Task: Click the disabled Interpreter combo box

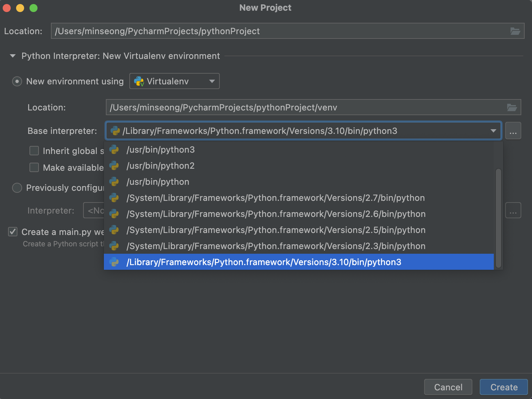Action: point(93,210)
